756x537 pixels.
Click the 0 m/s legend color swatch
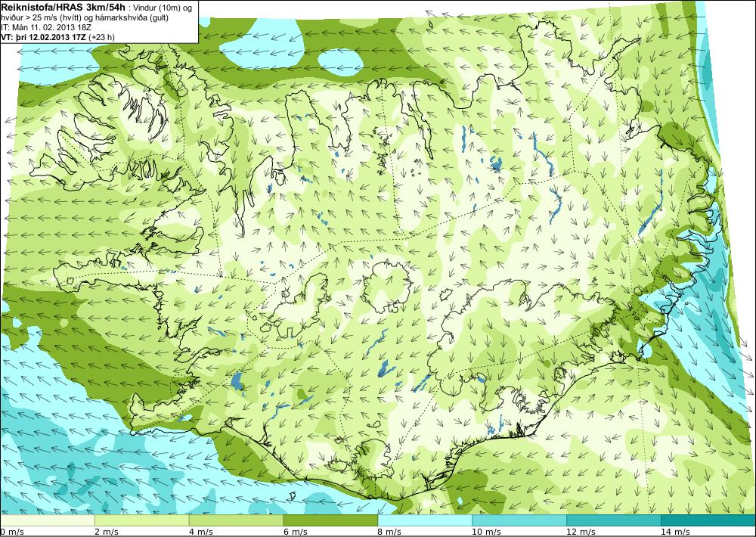(x=47, y=520)
